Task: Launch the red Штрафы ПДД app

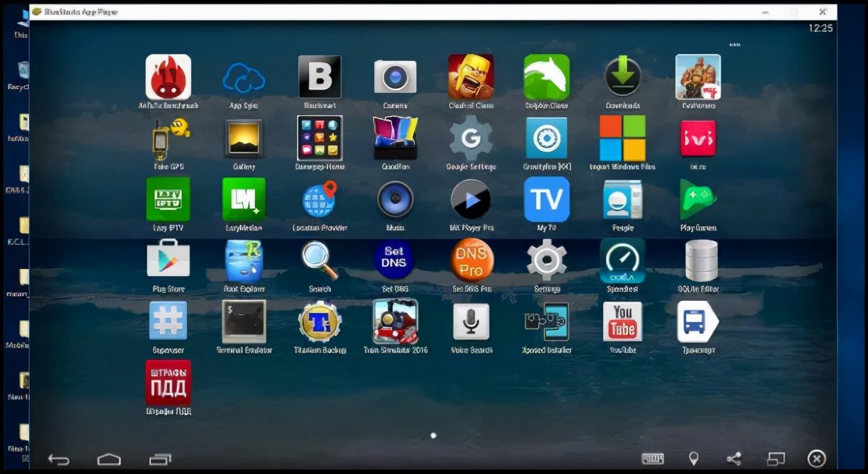Action: click(x=168, y=382)
